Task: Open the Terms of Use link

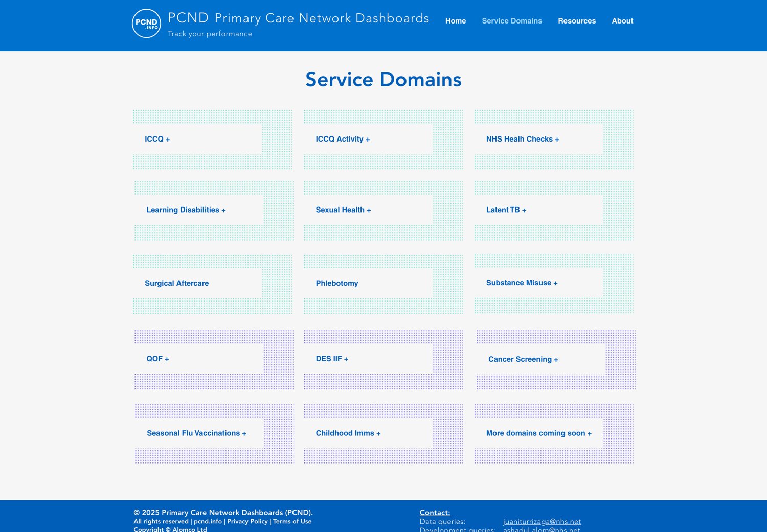Action: coord(292,521)
